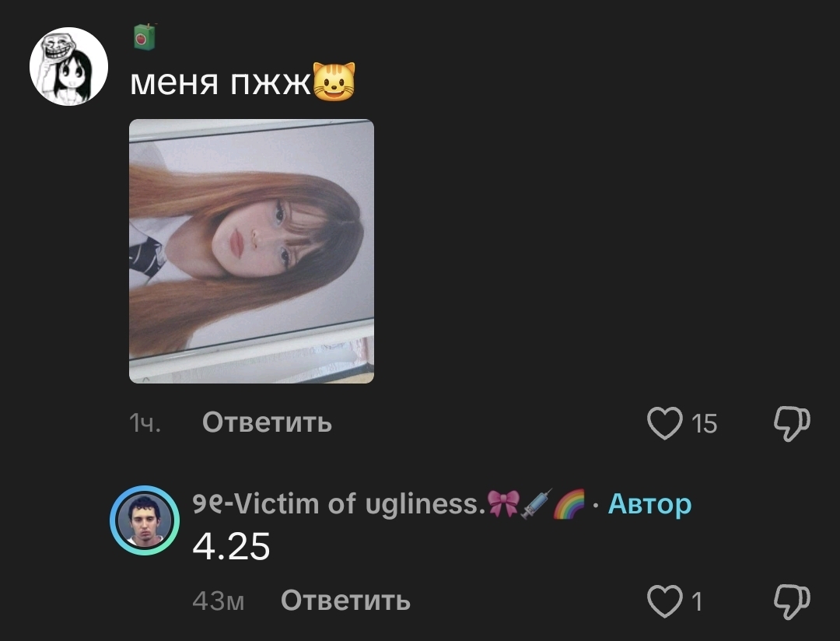
Task: Open the attached photo in the comment
Action: [251, 250]
